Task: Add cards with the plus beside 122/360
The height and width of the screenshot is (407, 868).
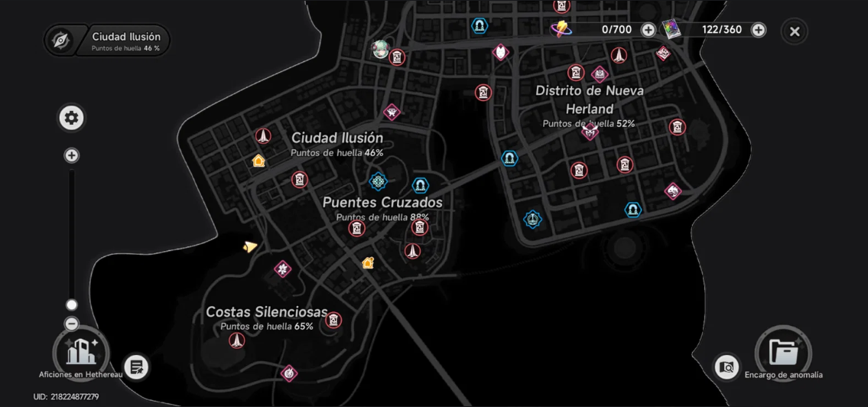Action: click(x=759, y=30)
